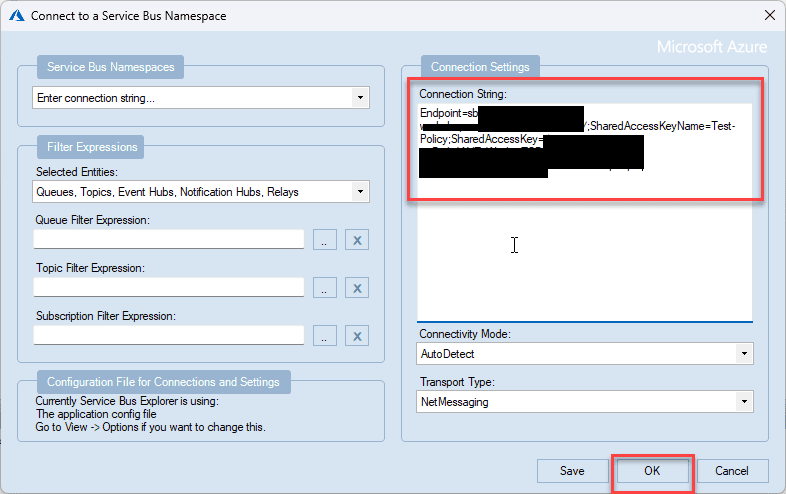Open the Selected Entities dropdown
Screen dimensions: 786x494
359,191
